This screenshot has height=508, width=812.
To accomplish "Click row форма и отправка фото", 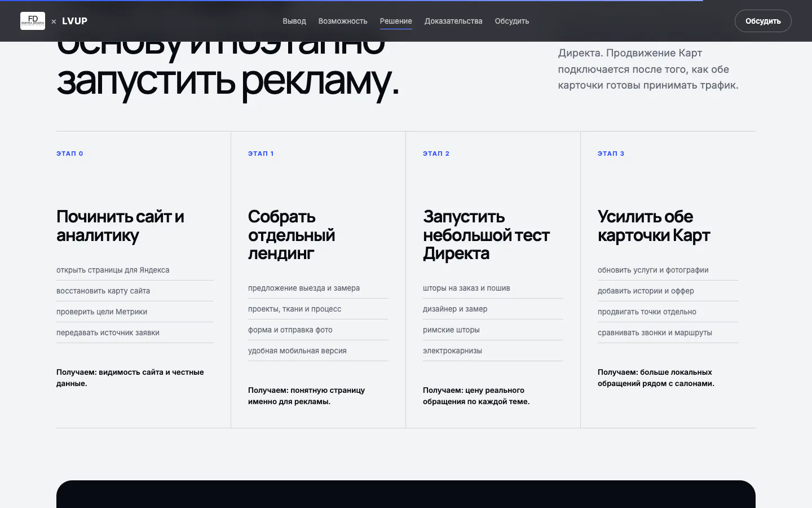I will tap(318, 330).
